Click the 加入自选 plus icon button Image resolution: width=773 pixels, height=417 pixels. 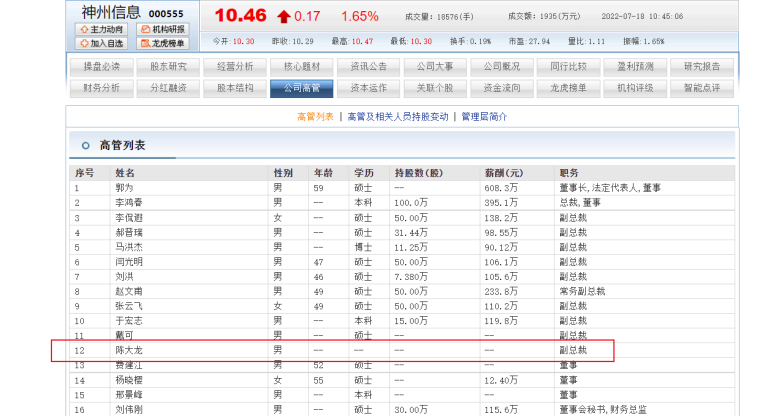point(103,43)
